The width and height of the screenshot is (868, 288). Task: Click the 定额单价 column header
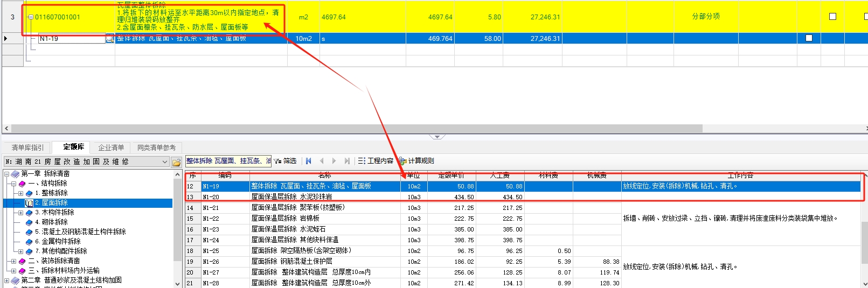(x=452, y=175)
